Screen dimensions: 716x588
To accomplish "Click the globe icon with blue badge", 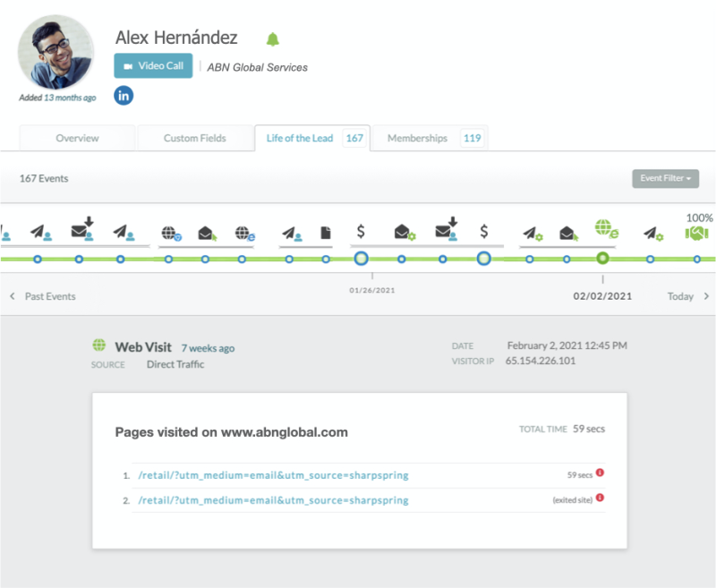I will (172, 234).
